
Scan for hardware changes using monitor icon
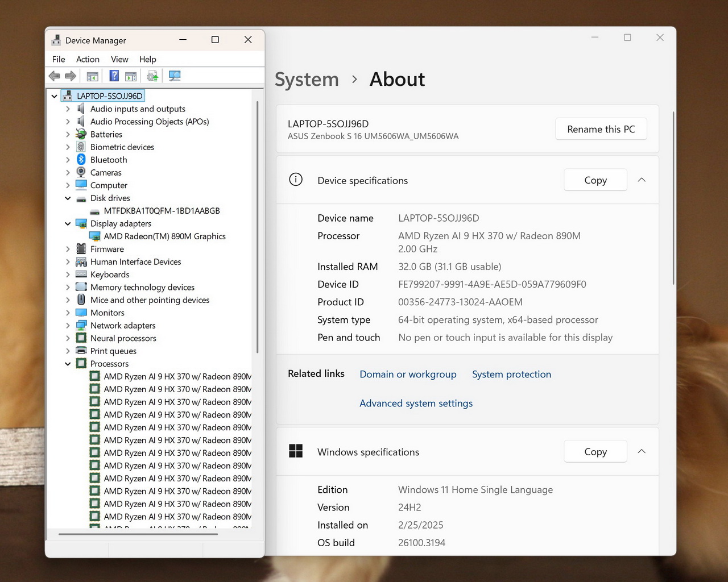(x=175, y=76)
